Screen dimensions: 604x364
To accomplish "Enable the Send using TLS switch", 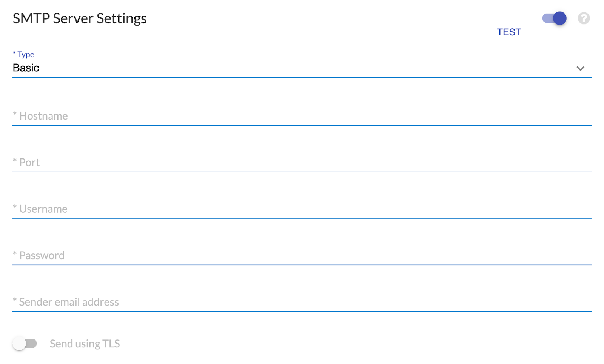I will point(25,344).
